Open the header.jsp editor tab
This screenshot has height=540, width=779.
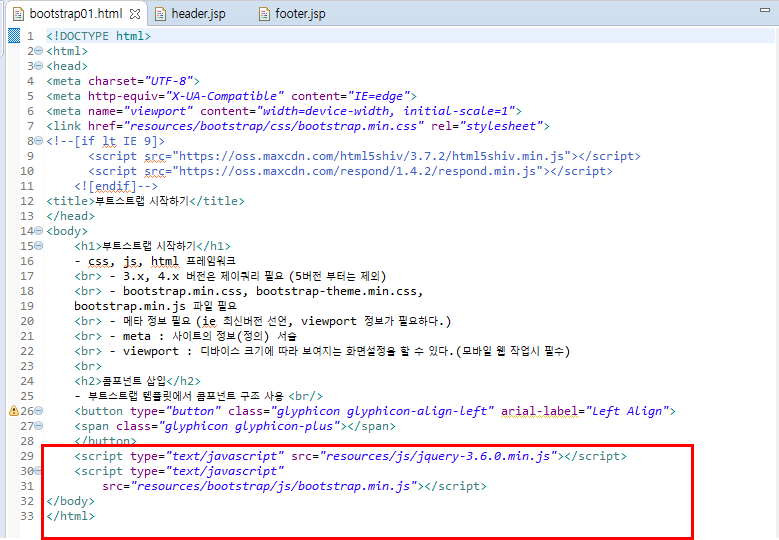click(198, 14)
